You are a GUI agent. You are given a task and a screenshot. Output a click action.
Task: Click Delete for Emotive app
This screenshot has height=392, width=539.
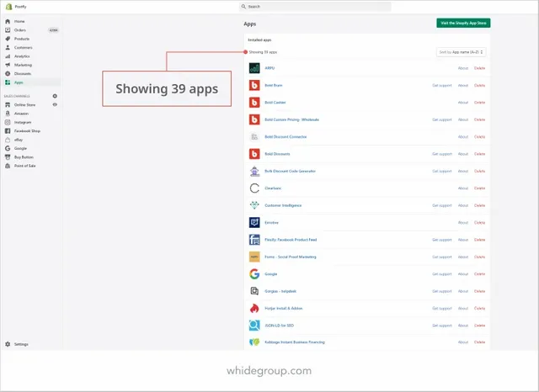pyautogui.click(x=479, y=222)
